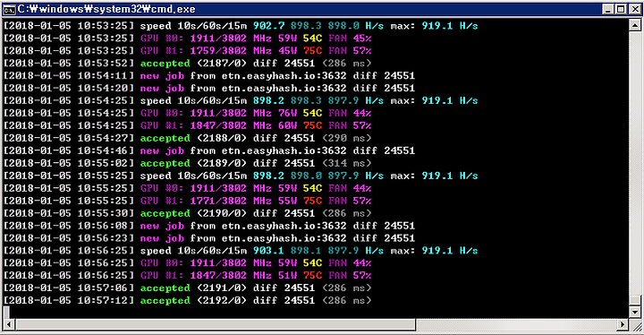644x335 pixels.
Task: Click share count (2187/0)
Action: click(222, 64)
